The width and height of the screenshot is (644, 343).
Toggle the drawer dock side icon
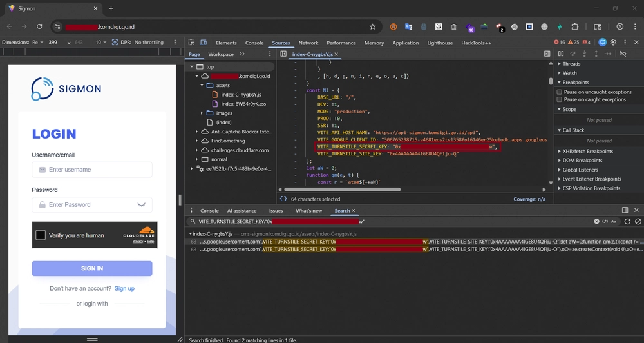tap(625, 210)
